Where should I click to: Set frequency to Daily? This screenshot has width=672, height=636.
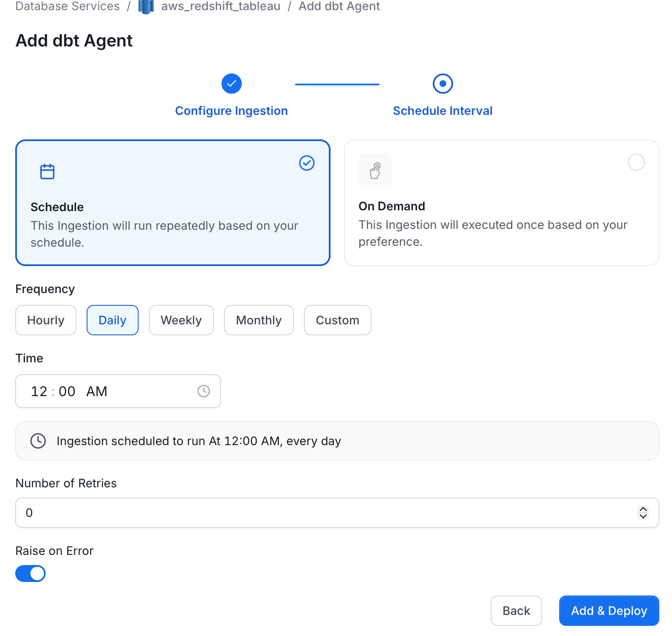[x=112, y=320]
